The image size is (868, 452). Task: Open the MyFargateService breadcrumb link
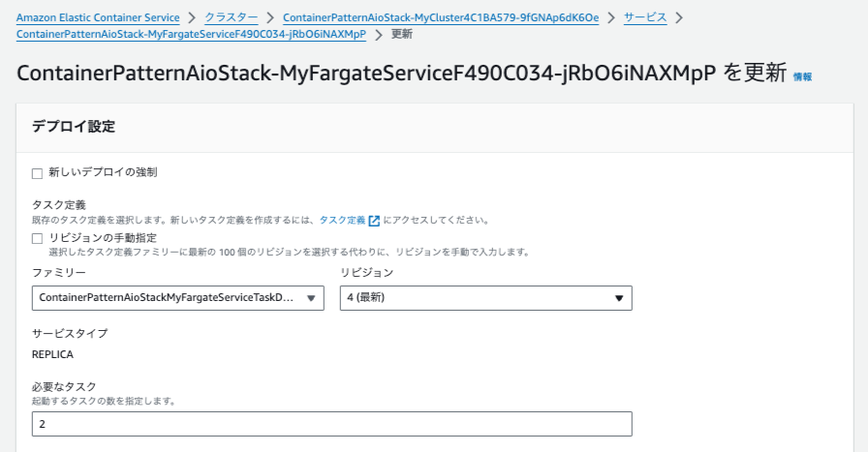tap(191, 34)
